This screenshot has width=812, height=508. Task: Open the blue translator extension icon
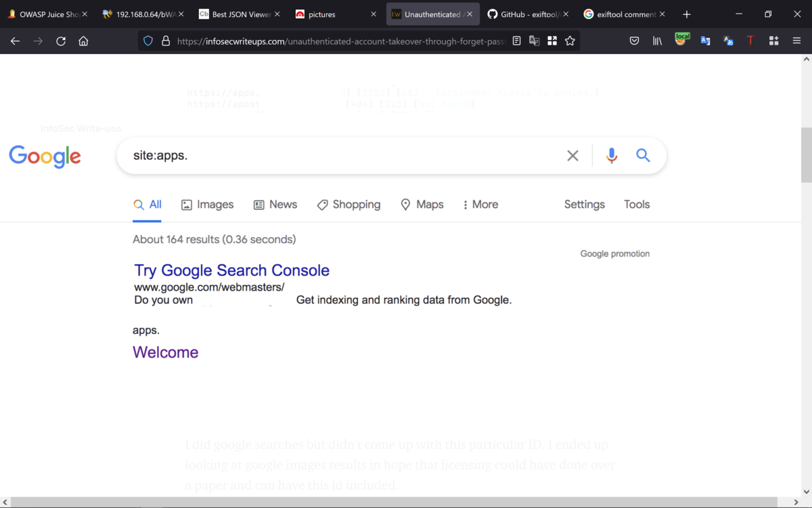click(x=728, y=41)
